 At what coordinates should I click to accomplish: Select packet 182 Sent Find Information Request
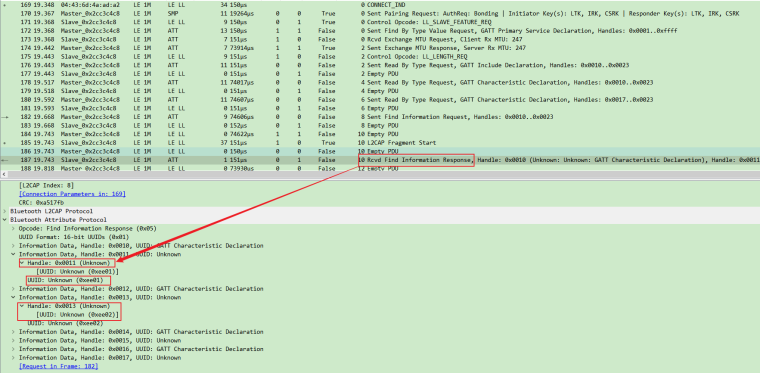click(x=380, y=117)
